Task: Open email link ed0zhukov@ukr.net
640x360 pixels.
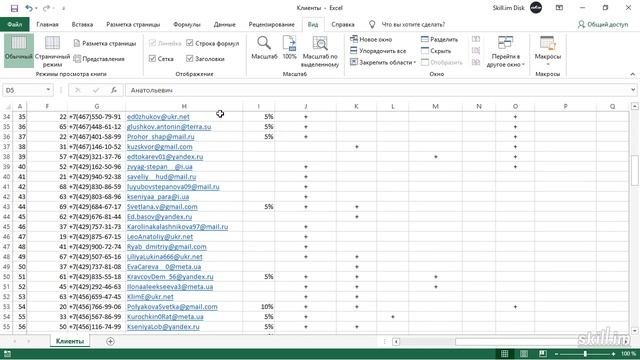Action: pyautogui.click(x=158, y=117)
